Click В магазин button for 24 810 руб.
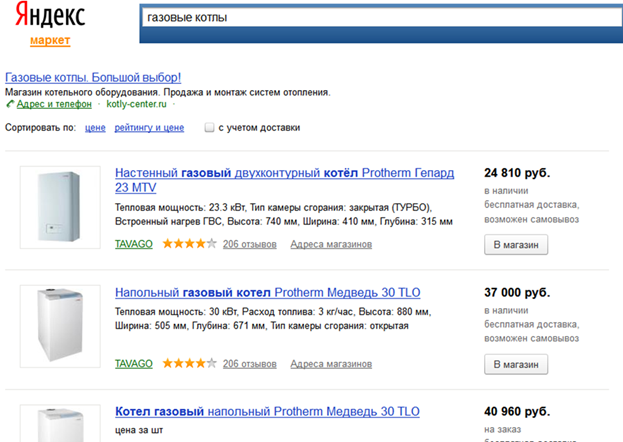The image size is (623, 442). [x=516, y=244]
